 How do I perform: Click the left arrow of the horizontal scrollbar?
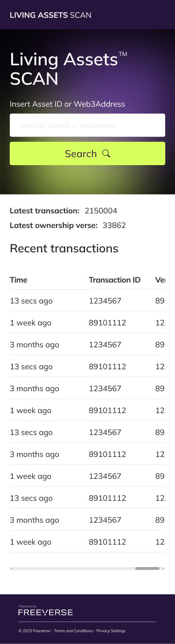(x=12, y=568)
